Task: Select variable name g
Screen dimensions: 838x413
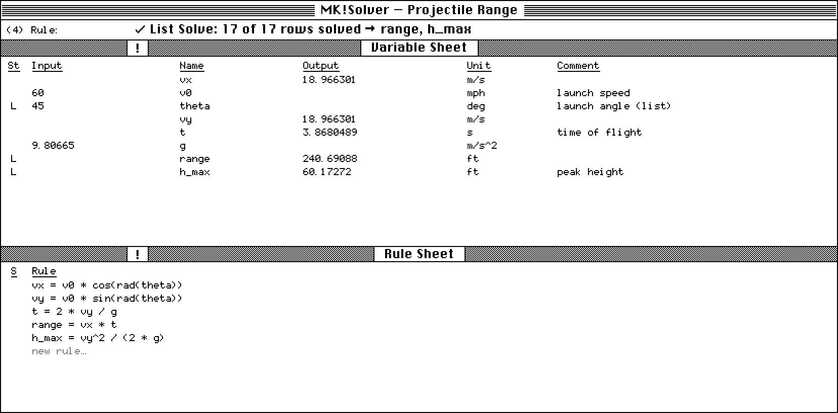Action: (183, 146)
